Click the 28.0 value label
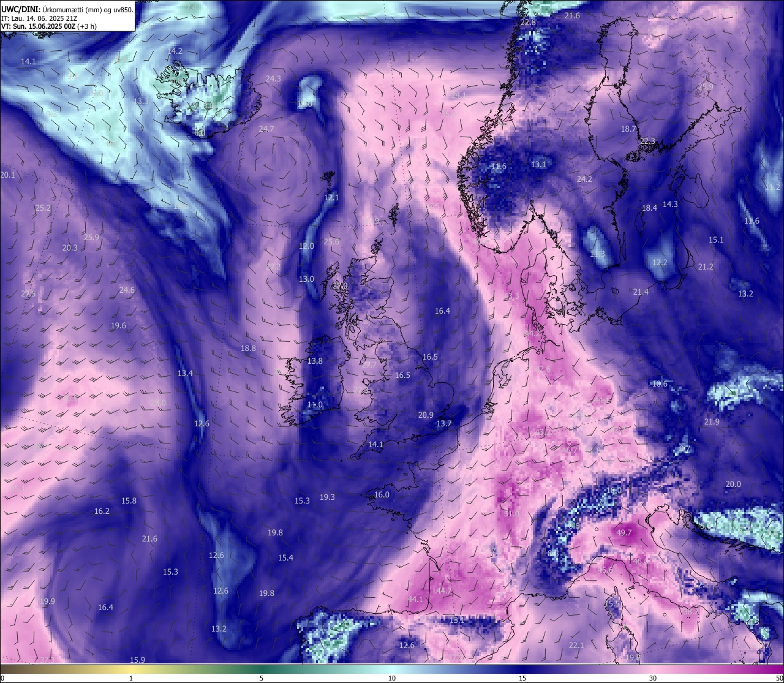Viewport: 784px width, 683px height. pos(158,402)
